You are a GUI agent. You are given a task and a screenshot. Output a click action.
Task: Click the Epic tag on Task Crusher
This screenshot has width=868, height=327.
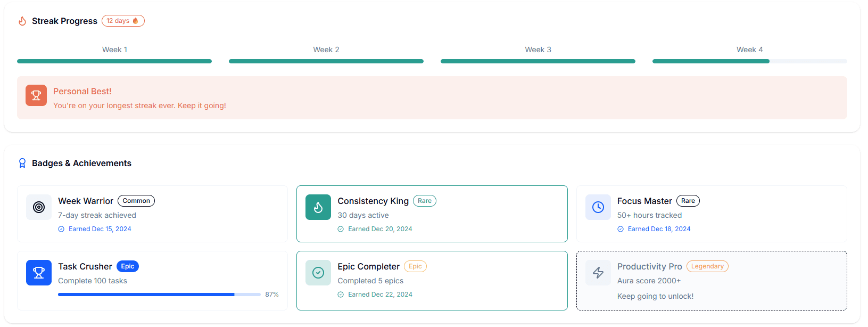point(128,266)
